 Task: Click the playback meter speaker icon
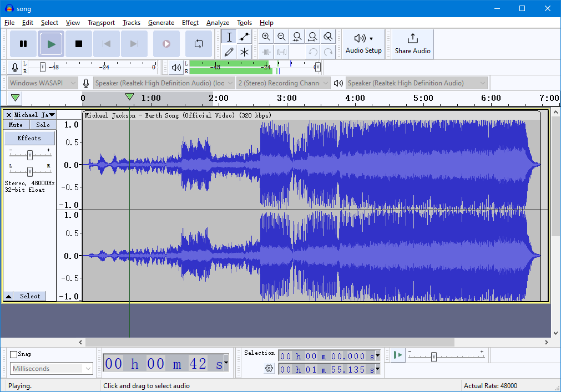tap(176, 67)
